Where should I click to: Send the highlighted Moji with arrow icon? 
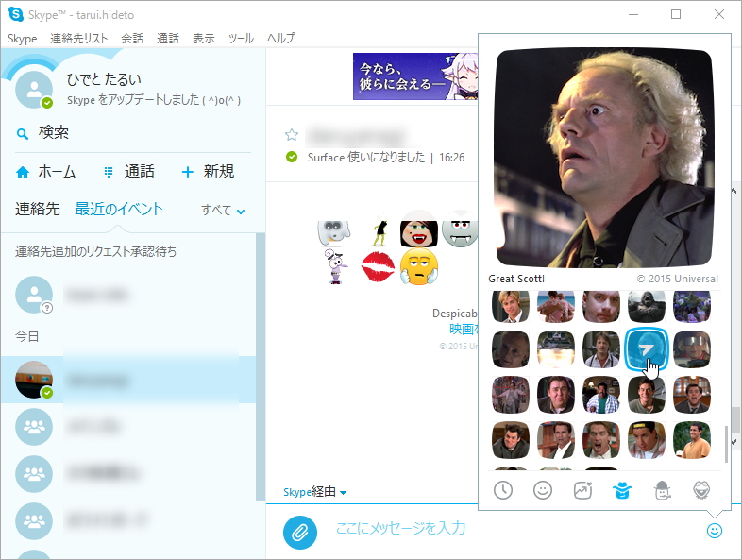click(x=647, y=349)
